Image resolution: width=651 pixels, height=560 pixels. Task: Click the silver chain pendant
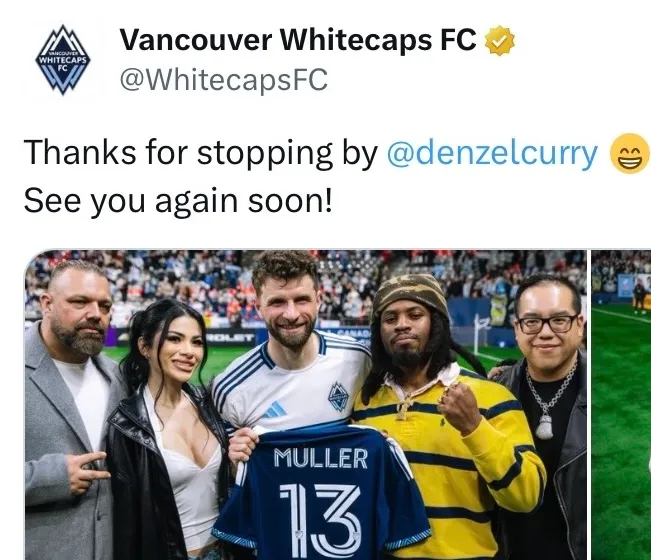coord(545,427)
